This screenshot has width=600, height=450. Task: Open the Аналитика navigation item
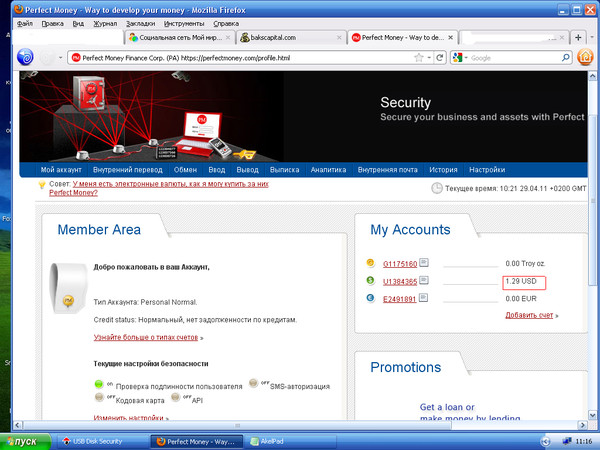(328, 170)
